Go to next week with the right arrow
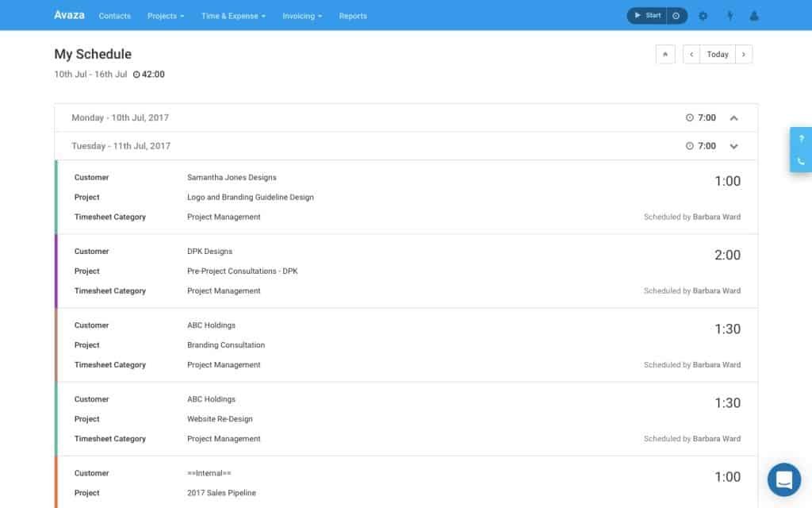Image resolution: width=812 pixels, height=508 pixels. [x=743, y=54]
